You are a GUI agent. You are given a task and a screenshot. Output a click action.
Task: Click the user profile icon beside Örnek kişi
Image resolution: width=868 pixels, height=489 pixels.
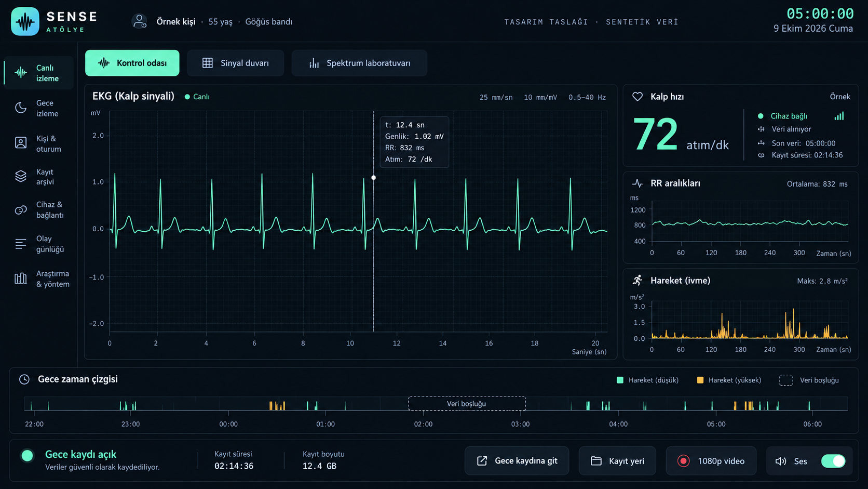coord(139,21)
